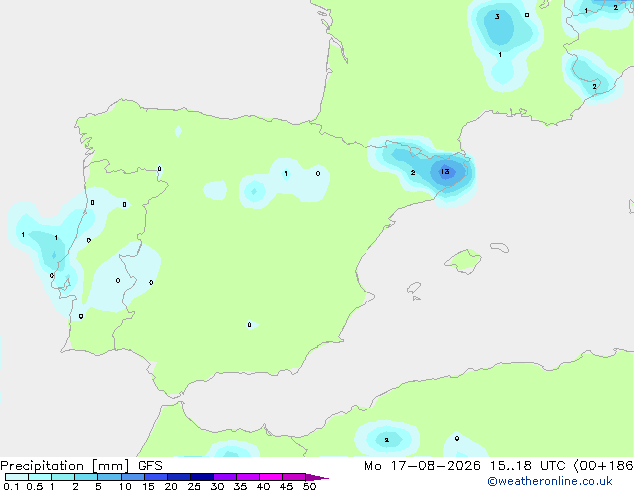Click the legend swatch for 5–10 mm

(109, 477)
